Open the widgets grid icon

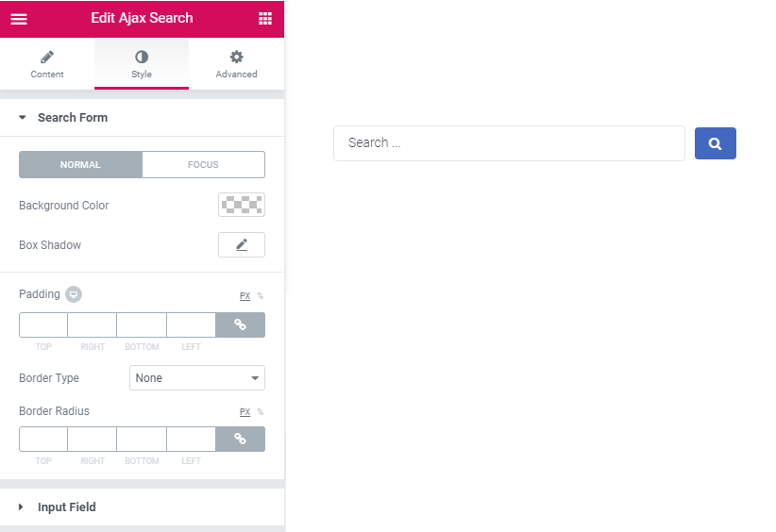coord(265,19)
